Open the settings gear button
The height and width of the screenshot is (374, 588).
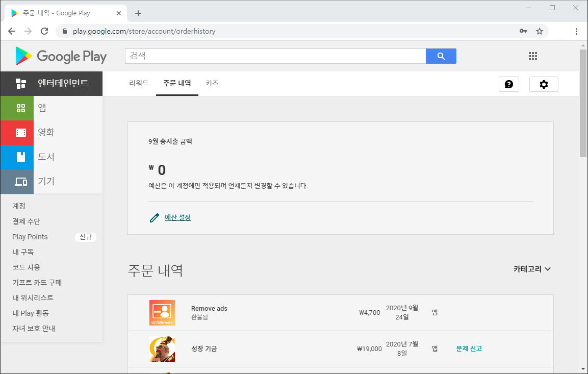(544, 84)
